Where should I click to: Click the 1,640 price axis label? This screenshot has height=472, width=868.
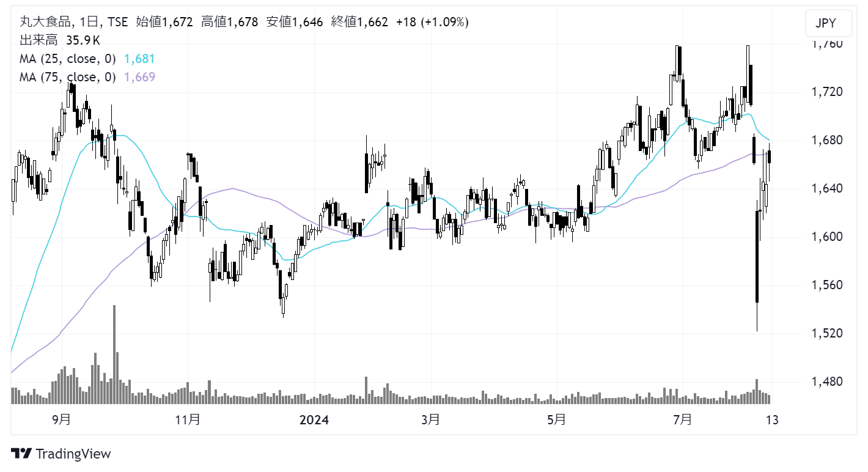(x=826, y=189)
